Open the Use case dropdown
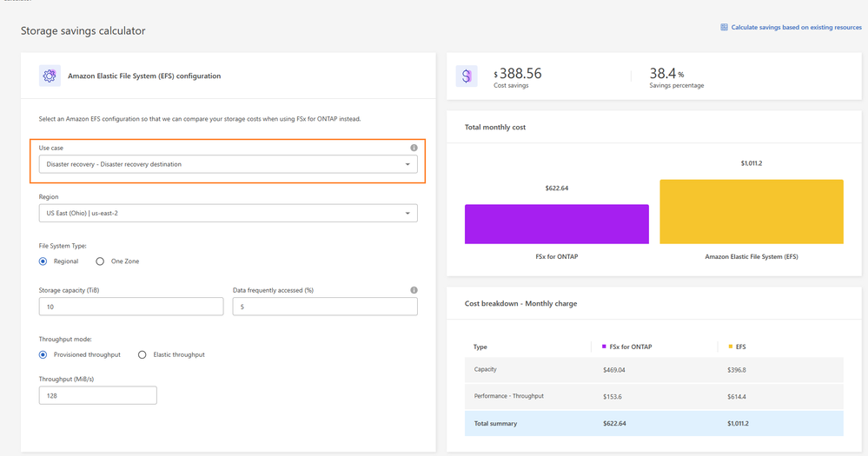Image resolution: width=868 pixels, height=456 pixels. (x=228, y=164)
